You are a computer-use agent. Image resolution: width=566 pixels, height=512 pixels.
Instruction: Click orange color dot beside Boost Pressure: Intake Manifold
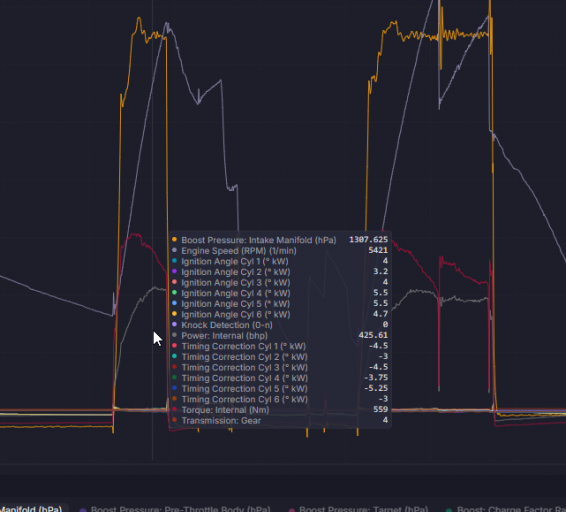point(174,239)
